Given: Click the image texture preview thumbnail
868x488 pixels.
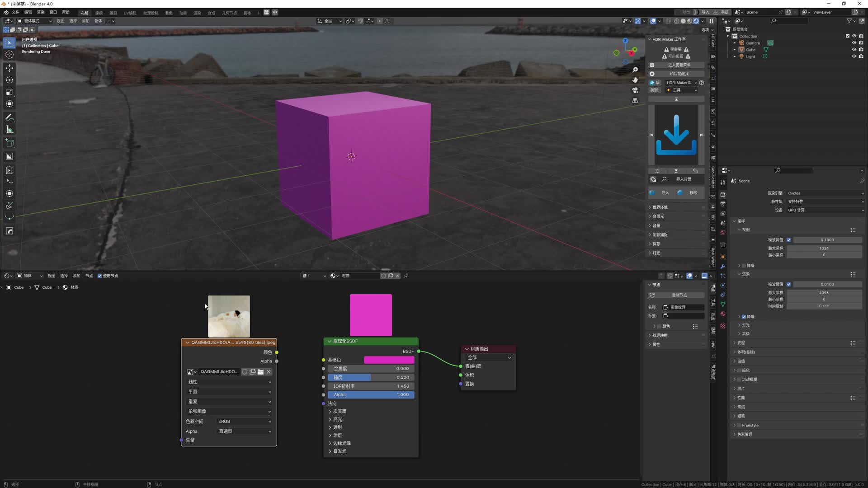Looking at the screenshot, I should coord(229,315).
